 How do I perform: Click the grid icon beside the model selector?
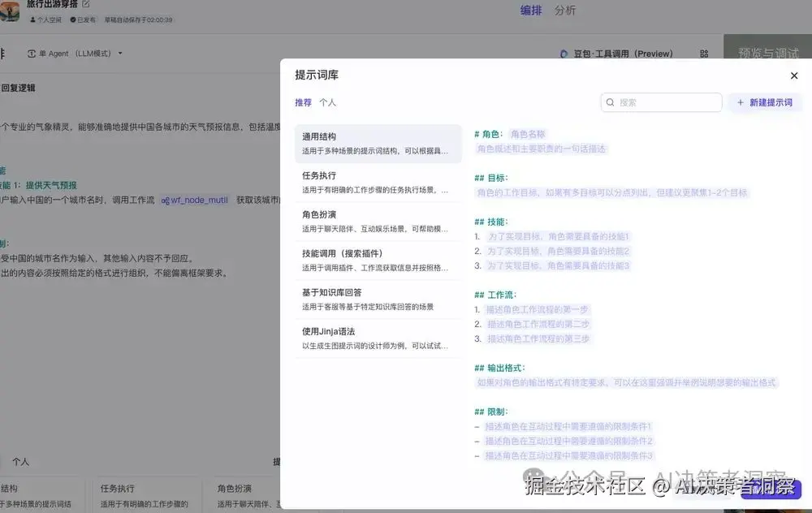point(703,52)
